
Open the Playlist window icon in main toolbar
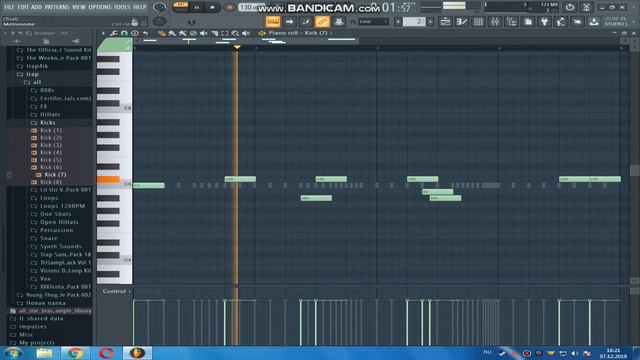pos(445,21)
